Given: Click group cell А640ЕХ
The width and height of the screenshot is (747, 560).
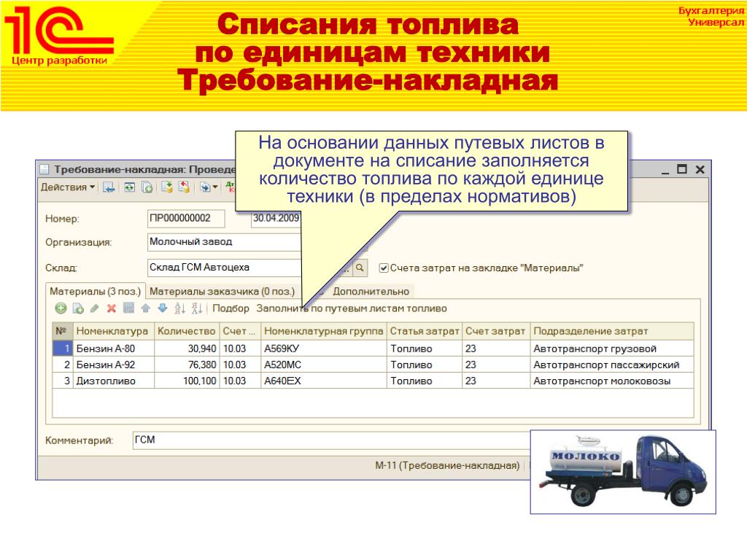Looking at the screenshot, I should (x=323, y=381).
